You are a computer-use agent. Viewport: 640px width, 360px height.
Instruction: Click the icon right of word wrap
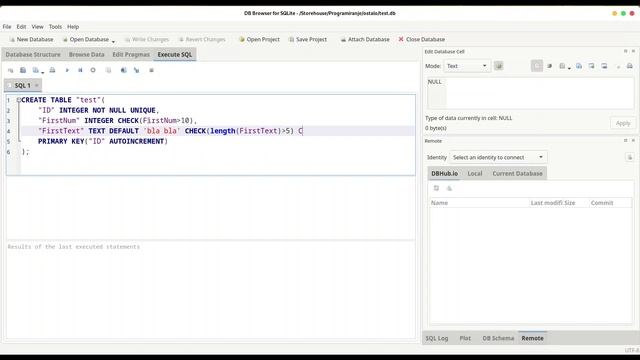[549, 66]
